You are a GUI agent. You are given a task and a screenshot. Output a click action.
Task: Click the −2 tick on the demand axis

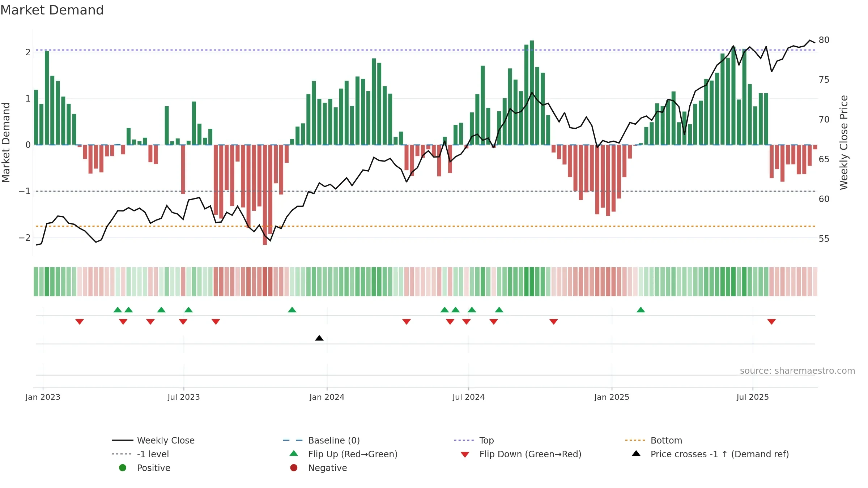(x=25, y=238)
